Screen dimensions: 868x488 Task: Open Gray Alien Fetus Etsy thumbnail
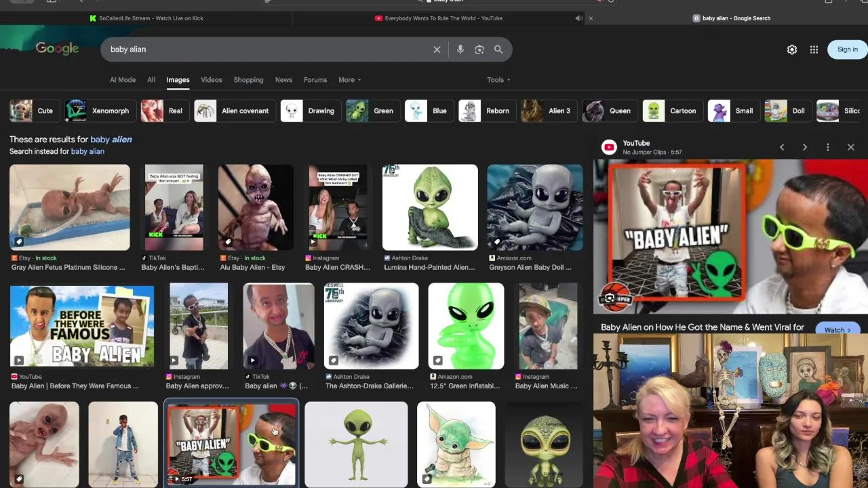click(x=69, y=207)
